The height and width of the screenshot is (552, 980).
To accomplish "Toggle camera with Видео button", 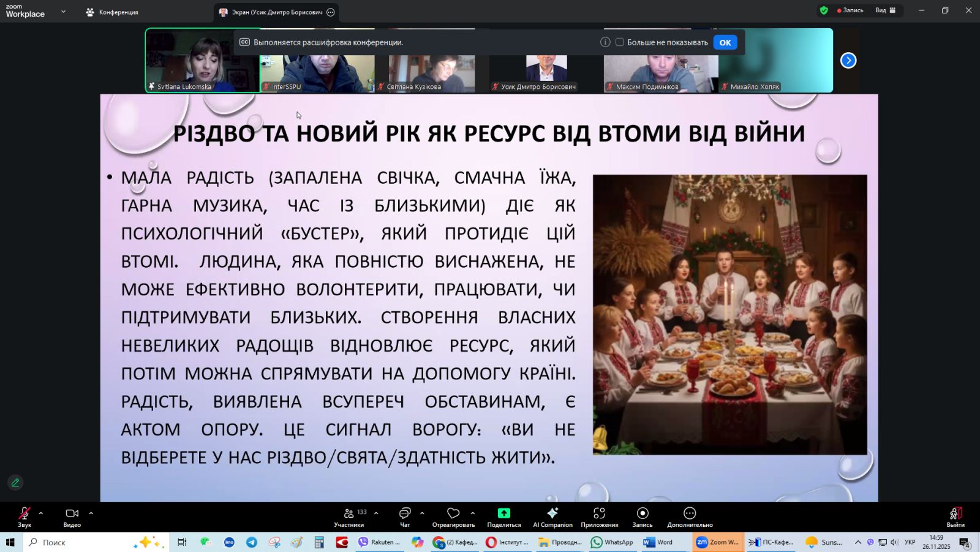I will [x=72, y=516].
